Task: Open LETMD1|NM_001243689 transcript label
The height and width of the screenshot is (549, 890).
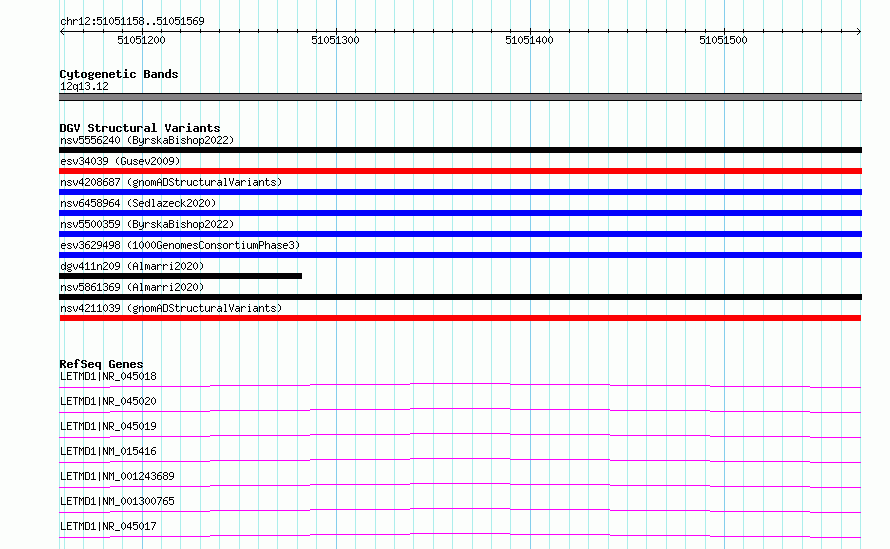Action: coord(117,476)
